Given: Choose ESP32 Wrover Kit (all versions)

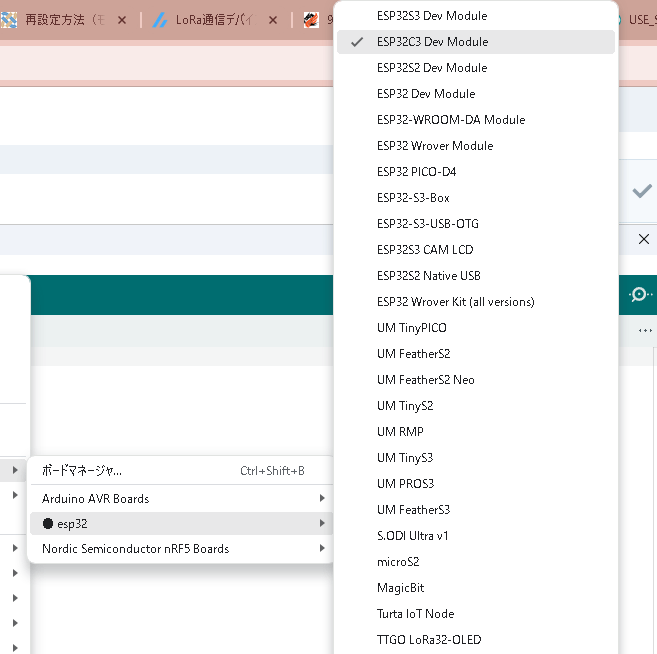Looking at the screenshot, I should coord(476,302).
